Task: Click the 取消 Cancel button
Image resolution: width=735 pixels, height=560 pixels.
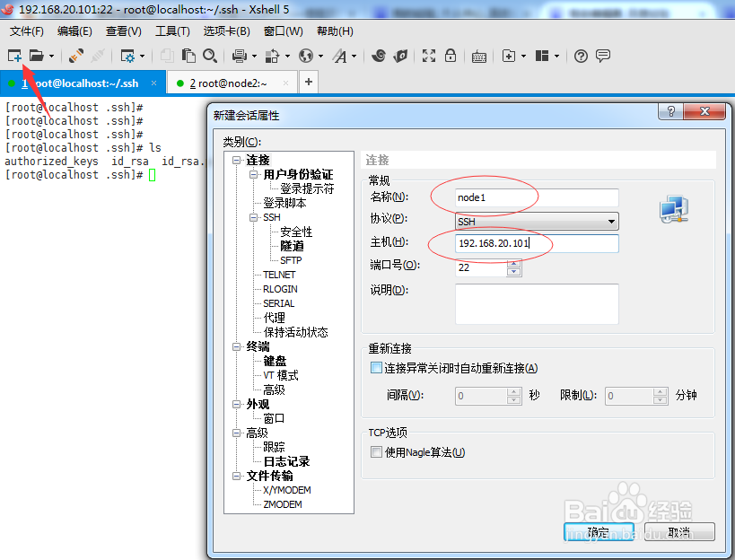Action: tap(679, 532)
